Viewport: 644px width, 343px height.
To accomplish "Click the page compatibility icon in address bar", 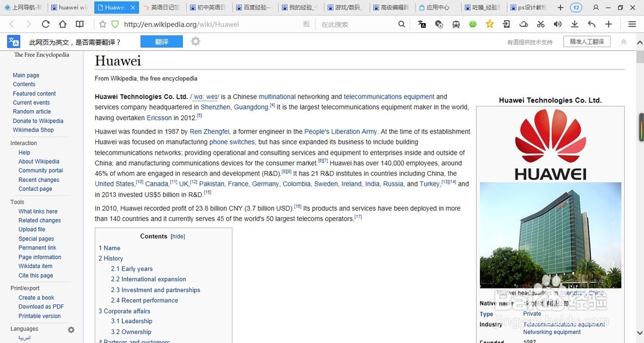I will click(307, 24).
